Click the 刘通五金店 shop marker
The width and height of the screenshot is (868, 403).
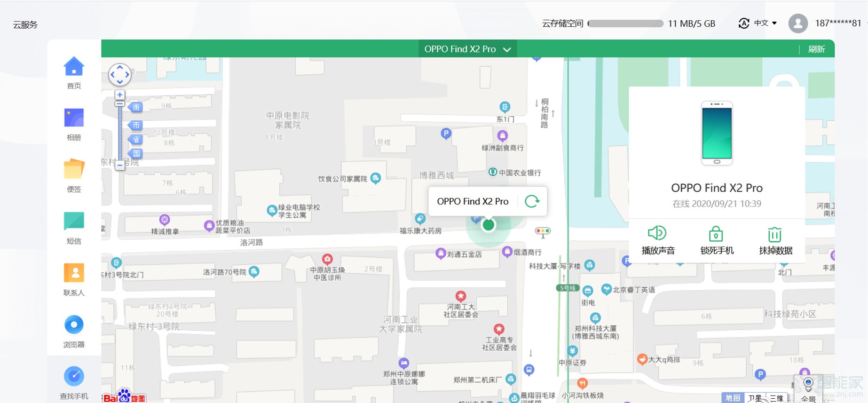[x=441, y=254]
